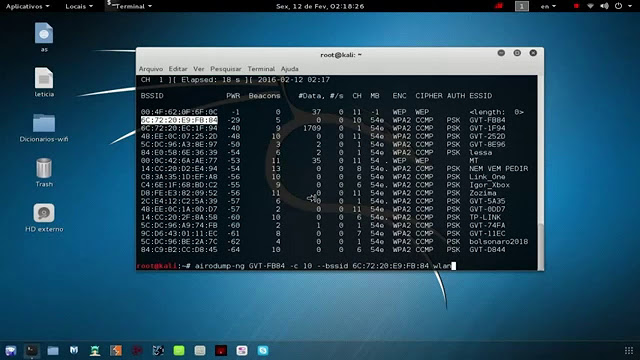Viewport: 640px width, 360px height.
Task: Click ESSID GVT-1F94 in the list
Action: point(487,128)
